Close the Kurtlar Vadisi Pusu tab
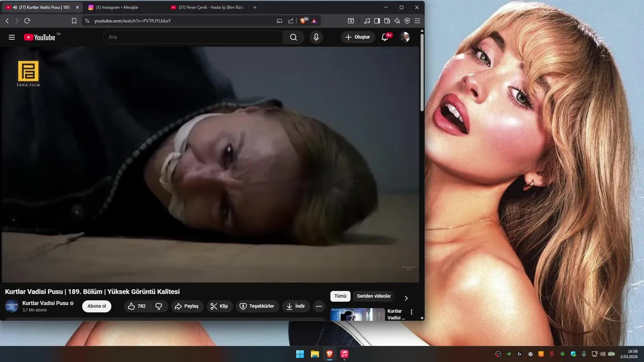 (77, 8)
